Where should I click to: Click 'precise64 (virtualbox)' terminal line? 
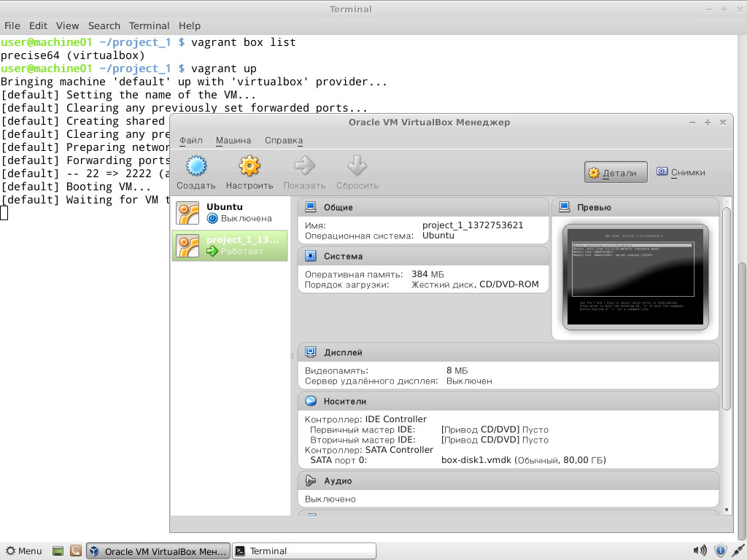point(72,55)
